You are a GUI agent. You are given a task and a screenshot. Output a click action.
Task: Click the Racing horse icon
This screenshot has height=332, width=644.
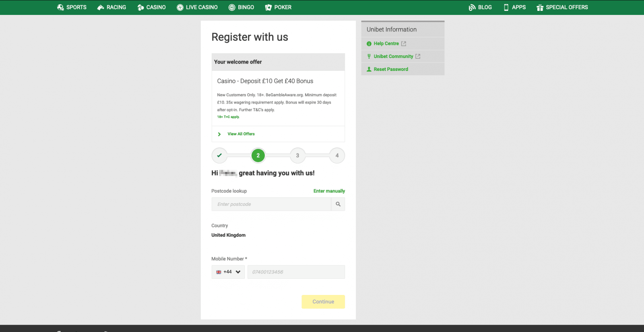tap(101, 7)
